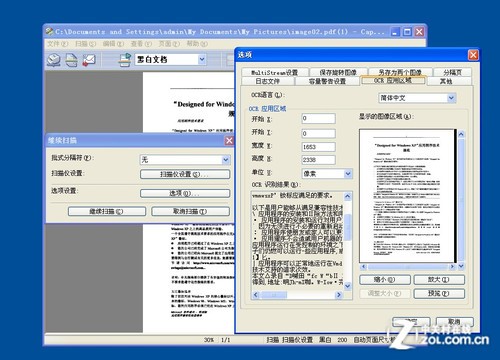Click the 高度 field showing 2338
Image resolution: width=500 pixels, height=360 pixels.
318,160
